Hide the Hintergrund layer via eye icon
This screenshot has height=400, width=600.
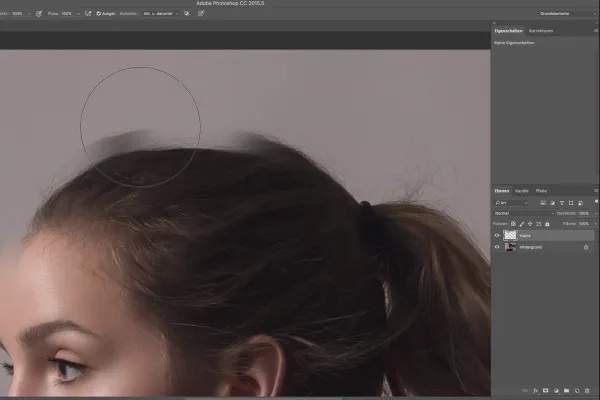pos(497,247)
